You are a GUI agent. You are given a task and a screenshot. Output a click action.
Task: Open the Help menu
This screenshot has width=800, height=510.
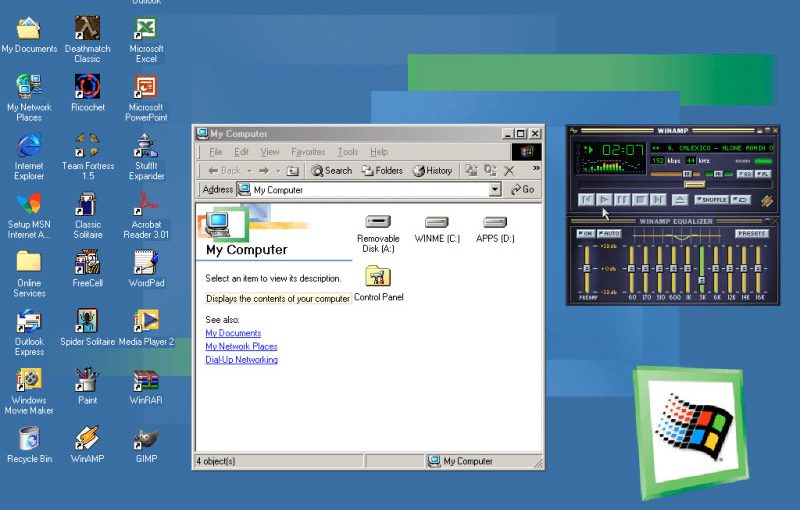[x=379, y=152]
